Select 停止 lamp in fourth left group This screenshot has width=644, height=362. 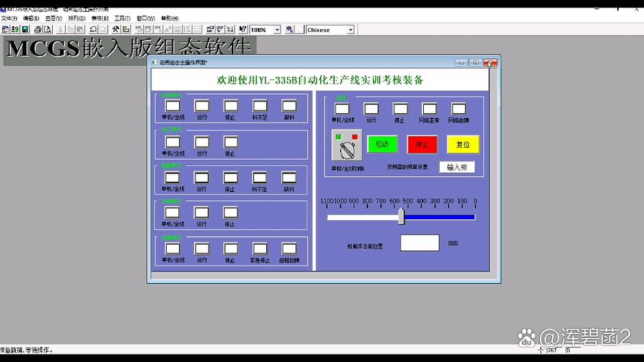[230, 213]
